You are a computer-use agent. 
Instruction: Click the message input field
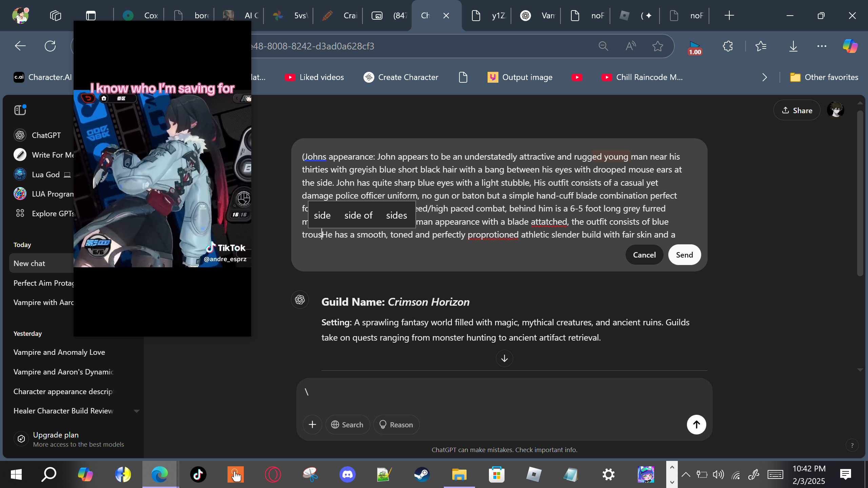coord(504,392)
